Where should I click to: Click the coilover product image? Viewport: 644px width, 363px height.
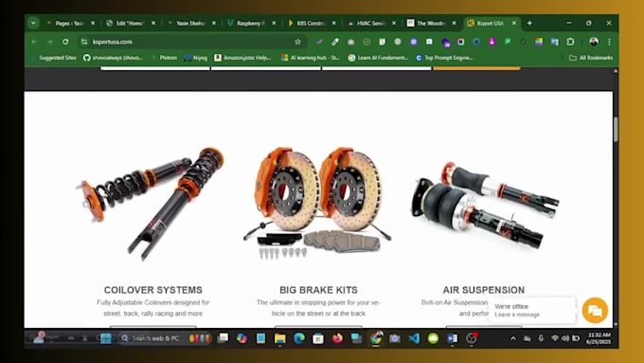coord(152,204)
